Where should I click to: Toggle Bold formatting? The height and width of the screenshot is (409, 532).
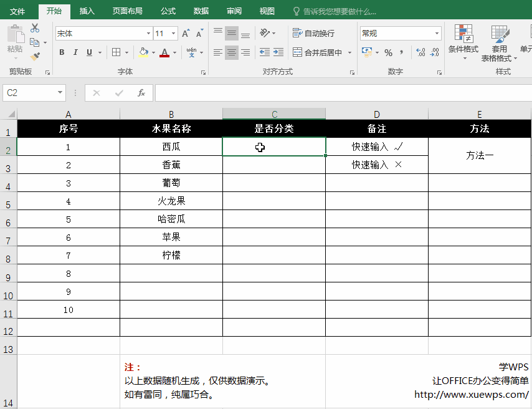click(62, 53)
